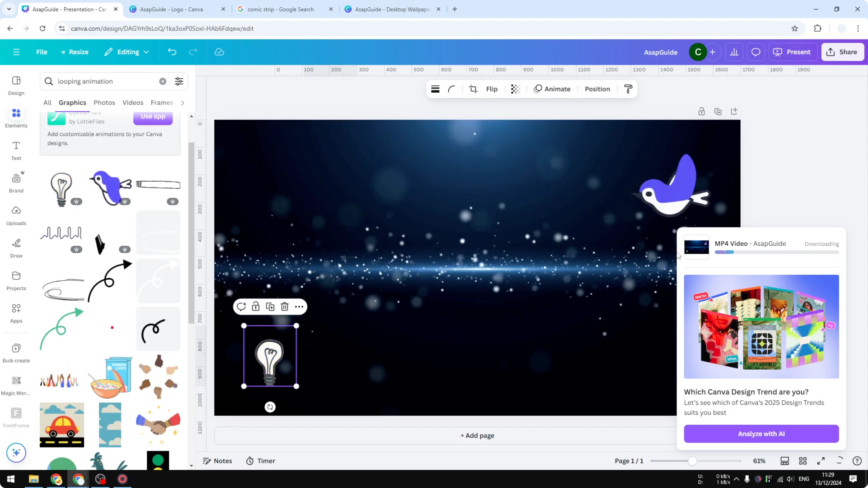Screen dimensions: 868x488
Task: Click the Add page button
Action: pos(477,435)
